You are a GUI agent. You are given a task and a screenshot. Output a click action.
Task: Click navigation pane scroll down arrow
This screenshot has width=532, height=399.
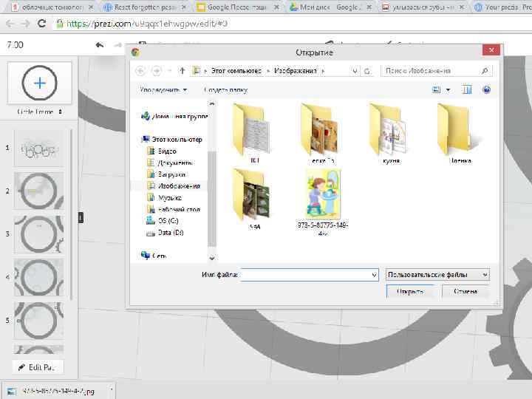click(212, 258)
